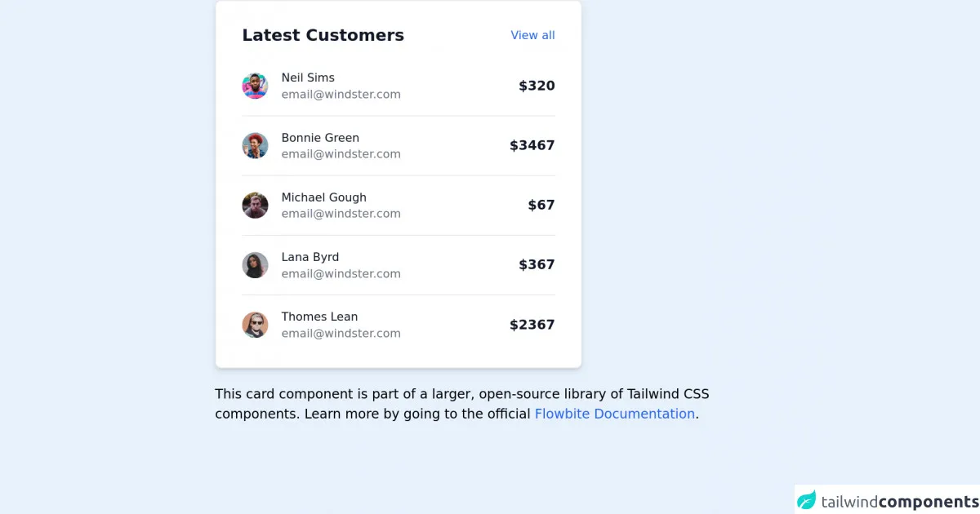Click the $67 amount for Michael Gough
This screenshot has width=980, height=514.
pyautogui.click(x=541, y=205)
